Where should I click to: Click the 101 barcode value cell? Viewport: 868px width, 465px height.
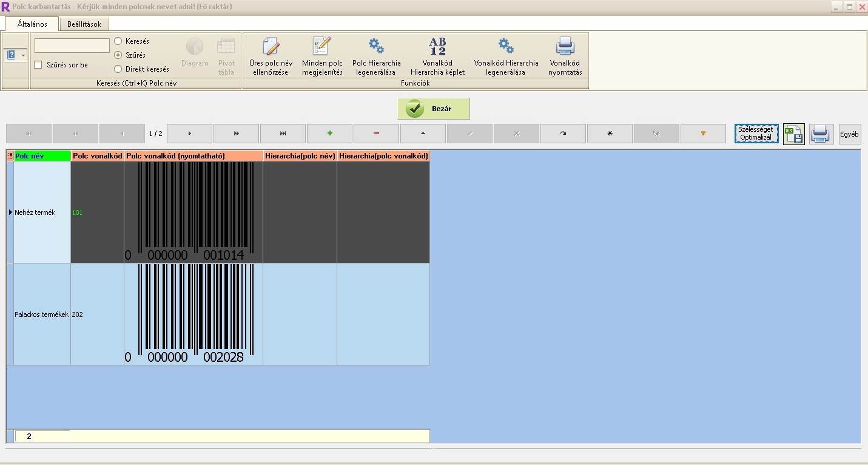click(x=97, y=212)
